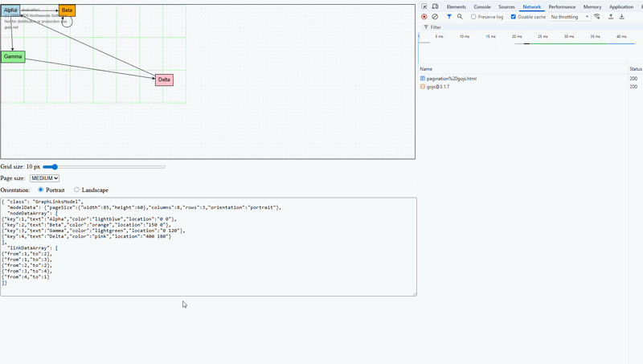The width and height of the screenshot is (643, 364).
Task: Select the Landscape orientation radio button
Action: click(x=77, y=190)
